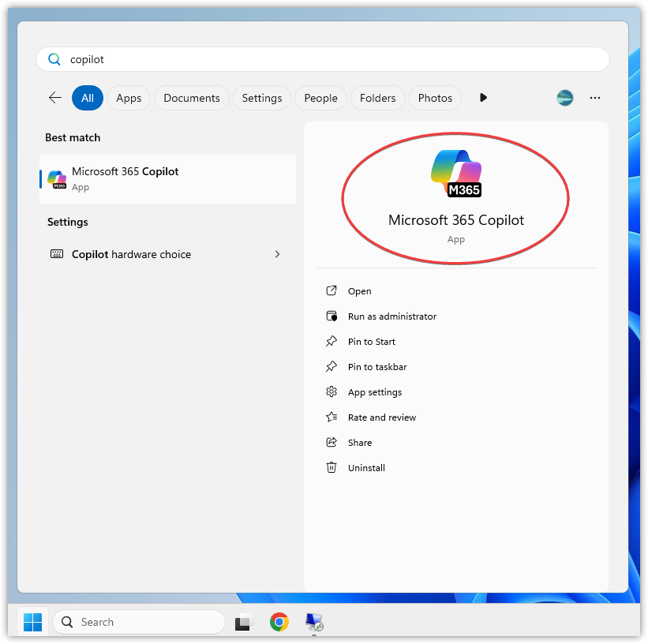Launch Google Chrome from the taskbar
Screen dimensions: 648x644
(279, 622)
